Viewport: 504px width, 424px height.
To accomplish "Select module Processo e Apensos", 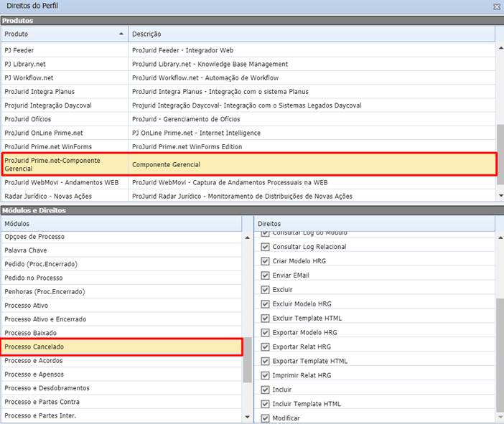I will (121, 374).
